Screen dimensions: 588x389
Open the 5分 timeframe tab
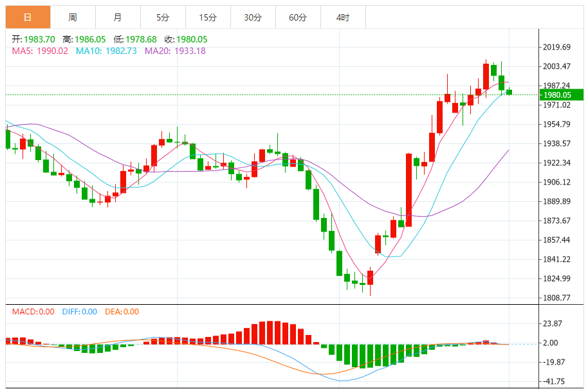163,17
